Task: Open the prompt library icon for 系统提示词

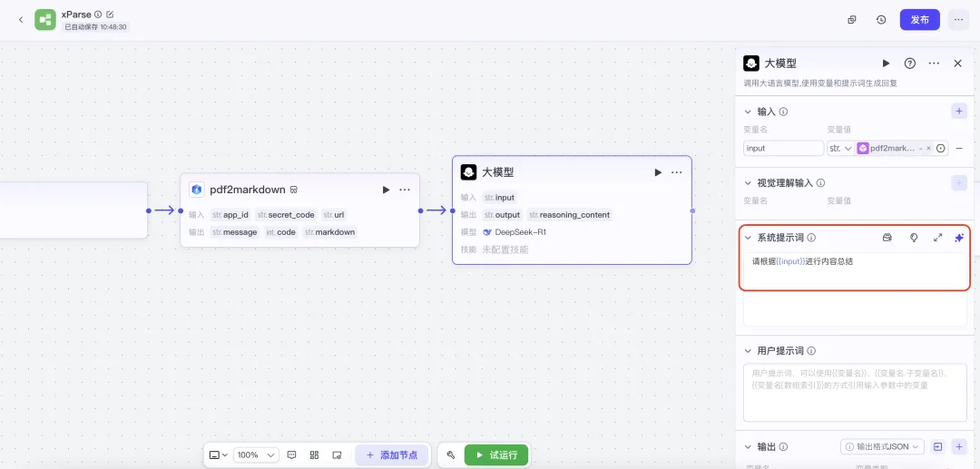Action: click(887, 238)
